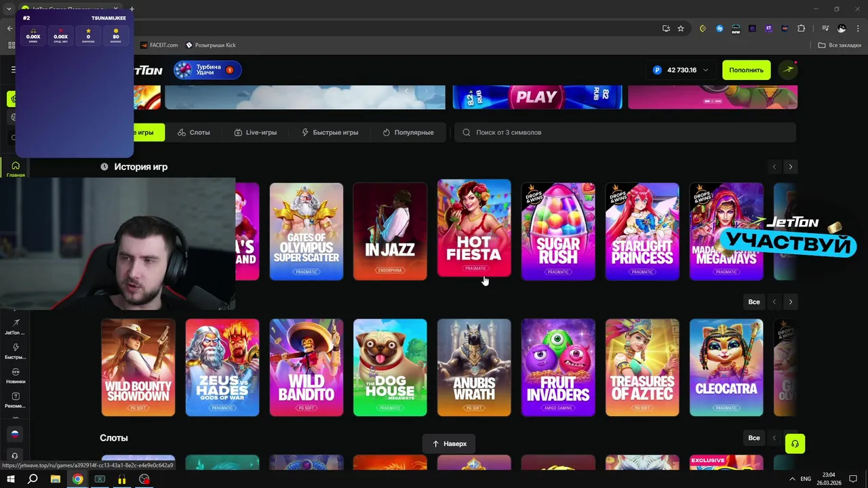This screenshot has width=868, height=488.
Task: Open Все закладки bookmarks folder
Action: pos(840,45)
